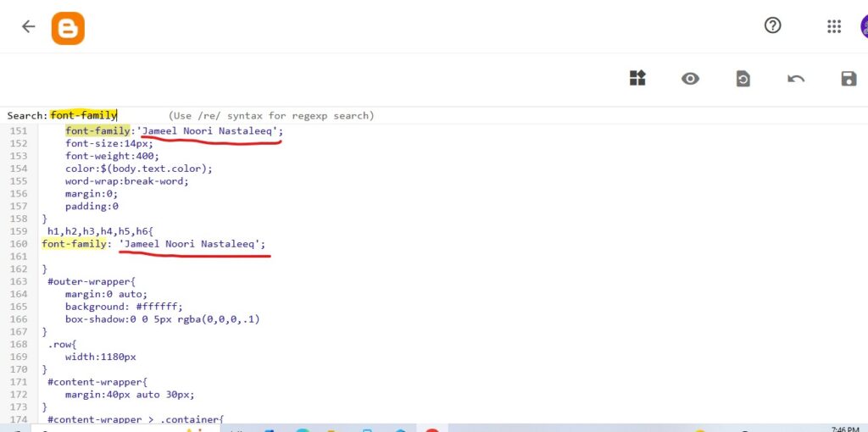Click the restore theme icon

tap(743, 79)
